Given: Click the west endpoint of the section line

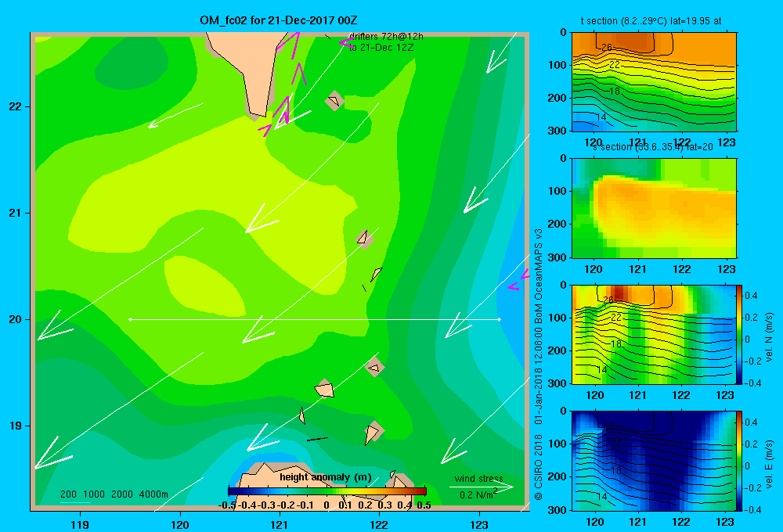Looking at the screenshot, I should click(130, 319).
